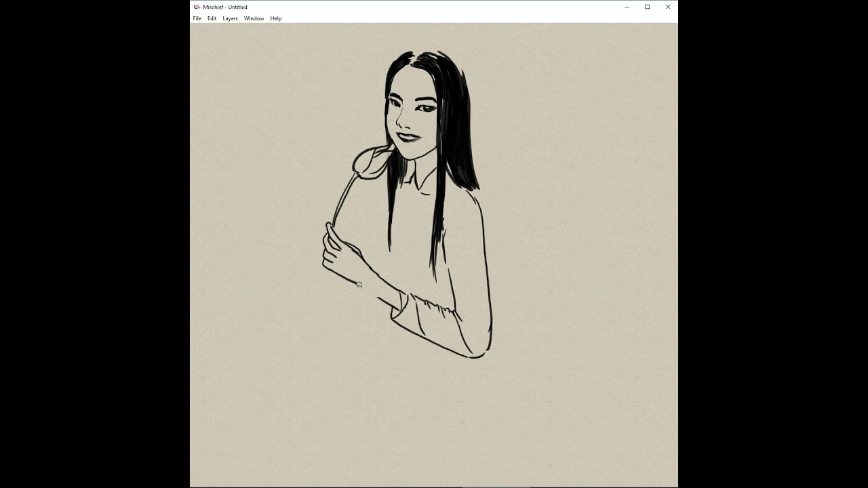
Task: Close the Mischief window
Action: pos(667,7)
